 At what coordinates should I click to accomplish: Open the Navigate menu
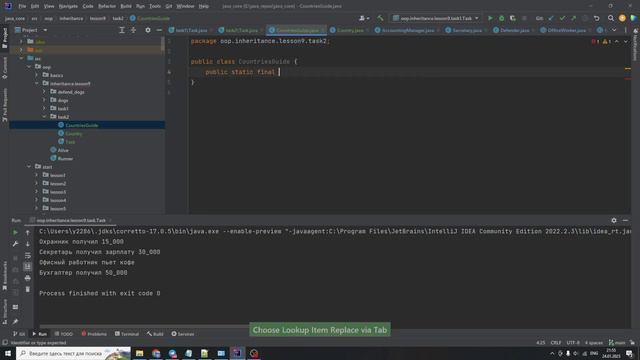coord(68,6)
